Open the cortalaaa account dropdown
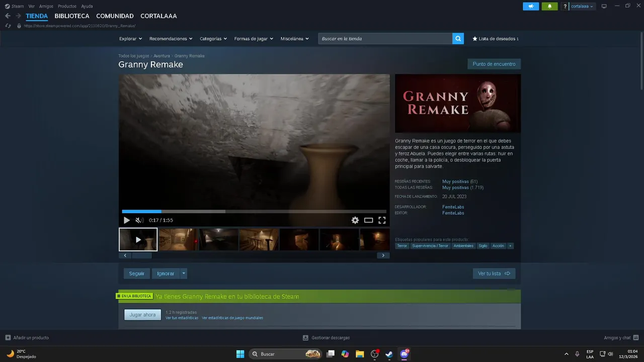Image resolution: width=644 pixels, height=362 pixels. click(582, 7)
